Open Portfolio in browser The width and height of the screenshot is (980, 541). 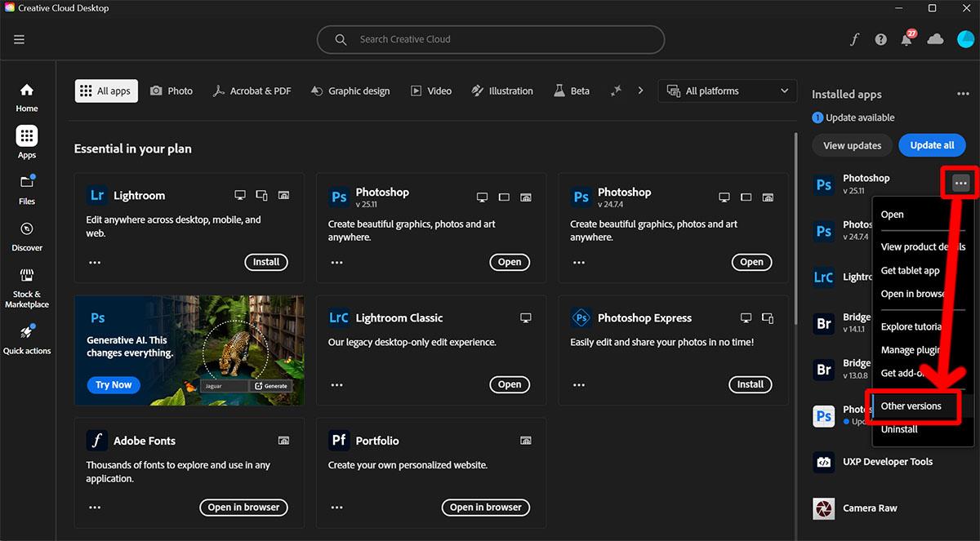click(x=486, y=507)
